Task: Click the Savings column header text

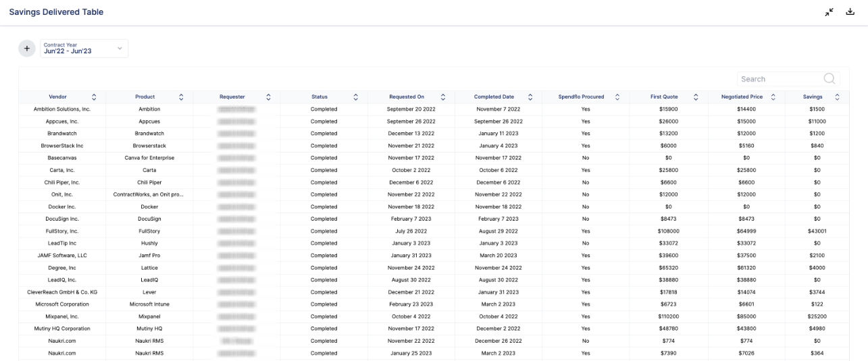Action: [x=813, y=97]
